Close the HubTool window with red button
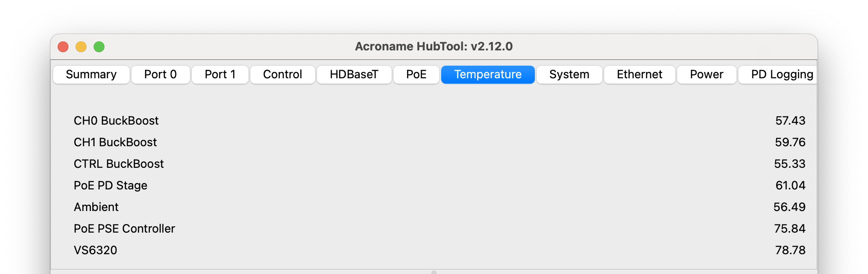 (x=63, y=47)
